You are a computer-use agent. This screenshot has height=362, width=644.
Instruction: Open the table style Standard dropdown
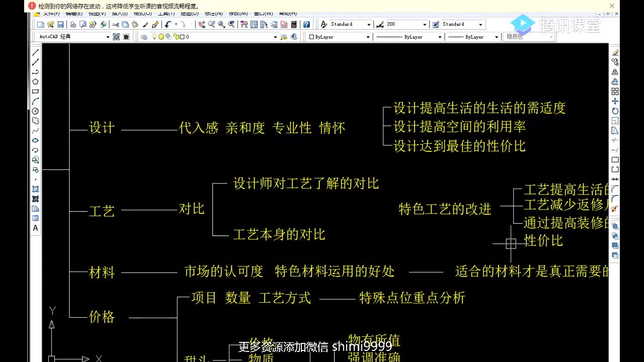(480, 24)
